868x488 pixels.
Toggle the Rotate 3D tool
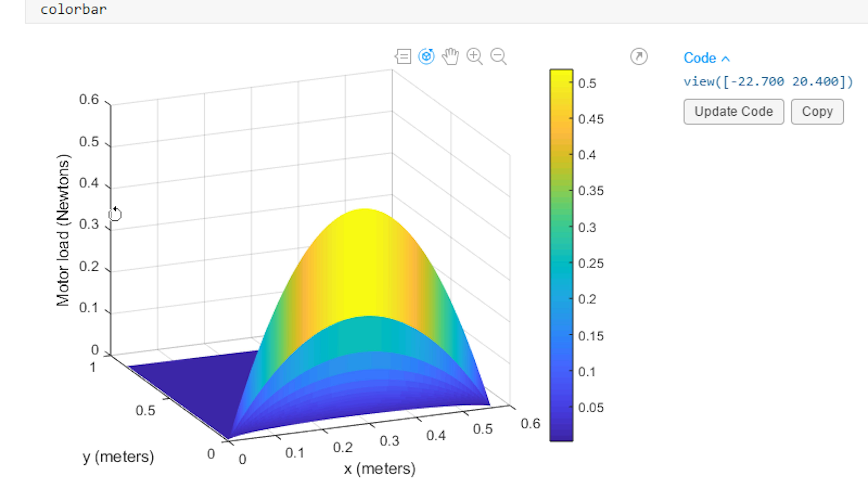click(x=426, y=56)
